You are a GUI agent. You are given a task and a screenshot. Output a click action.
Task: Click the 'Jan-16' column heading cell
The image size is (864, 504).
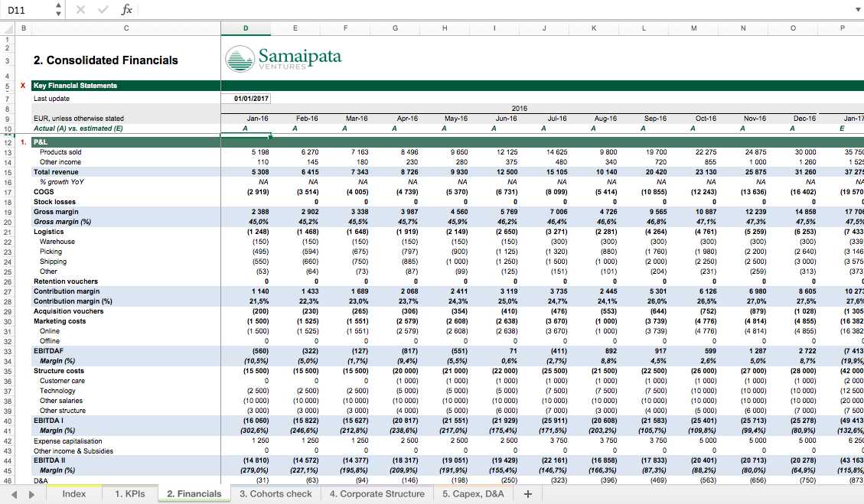257,119
